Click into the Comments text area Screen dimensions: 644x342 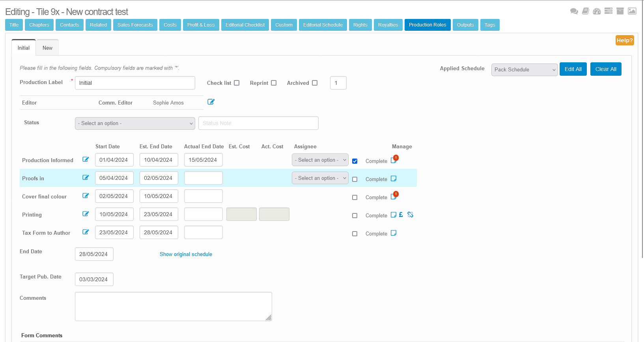(173, 306)
